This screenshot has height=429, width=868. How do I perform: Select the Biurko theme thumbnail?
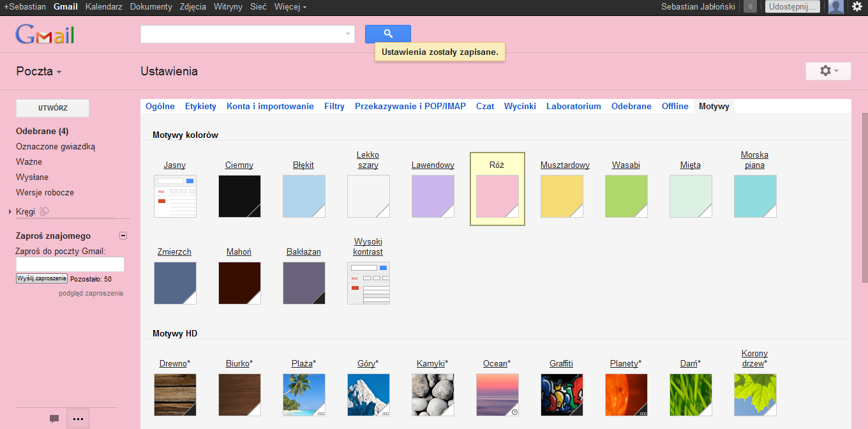tap(240, 395)
